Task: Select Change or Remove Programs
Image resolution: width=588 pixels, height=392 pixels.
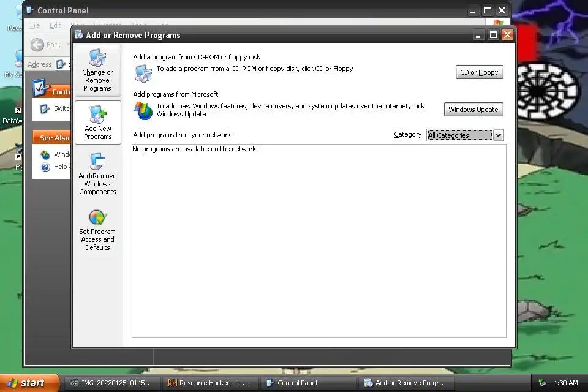Action: tap(97, 70)
